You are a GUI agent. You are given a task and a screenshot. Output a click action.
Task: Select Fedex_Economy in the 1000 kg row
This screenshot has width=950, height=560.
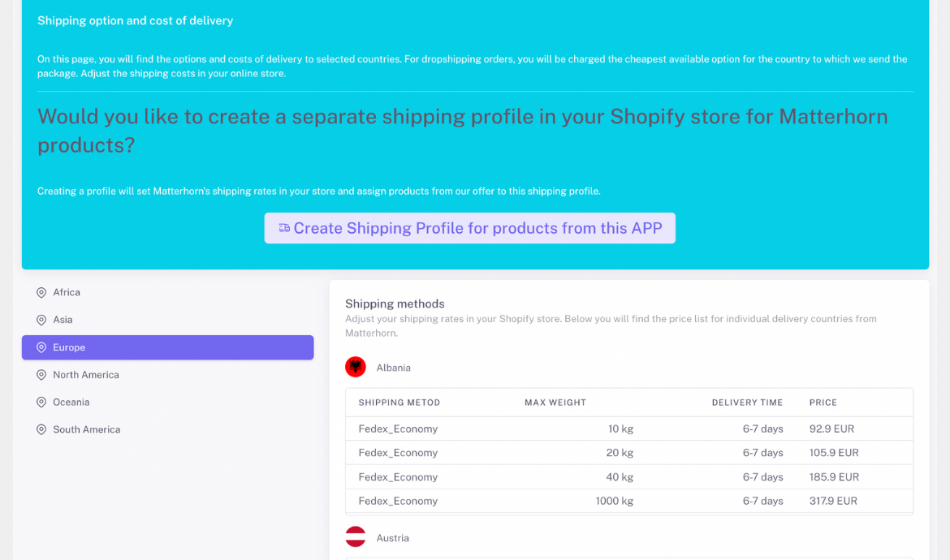click(x=398, y=501)
